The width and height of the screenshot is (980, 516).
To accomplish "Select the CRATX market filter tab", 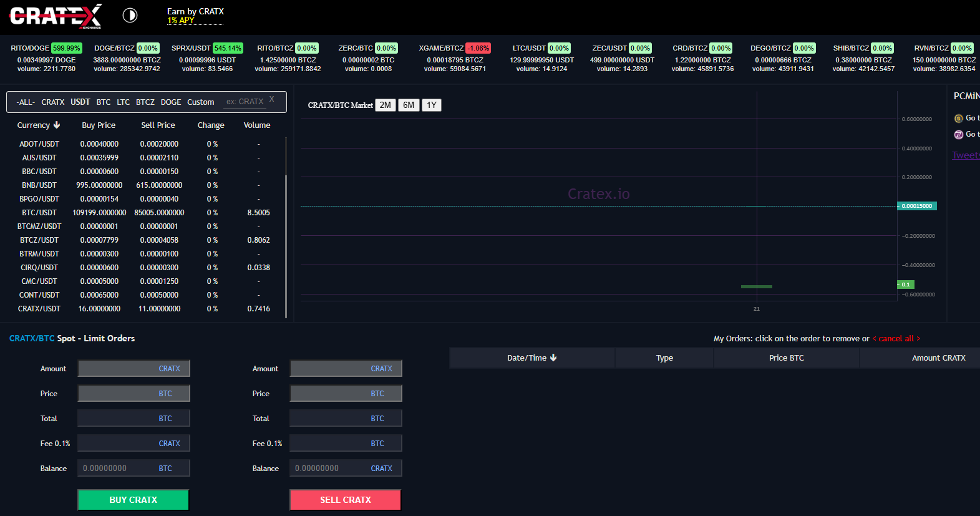I will (53, 102).
